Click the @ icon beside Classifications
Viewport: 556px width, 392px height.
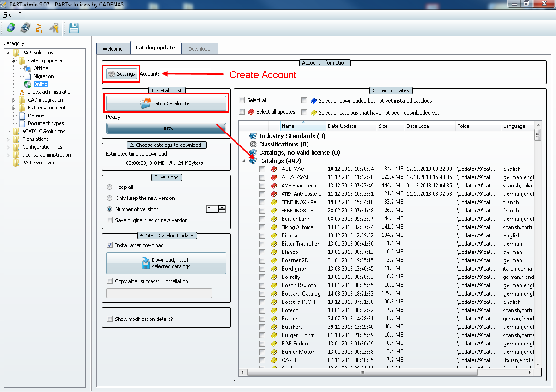(253, 145)
